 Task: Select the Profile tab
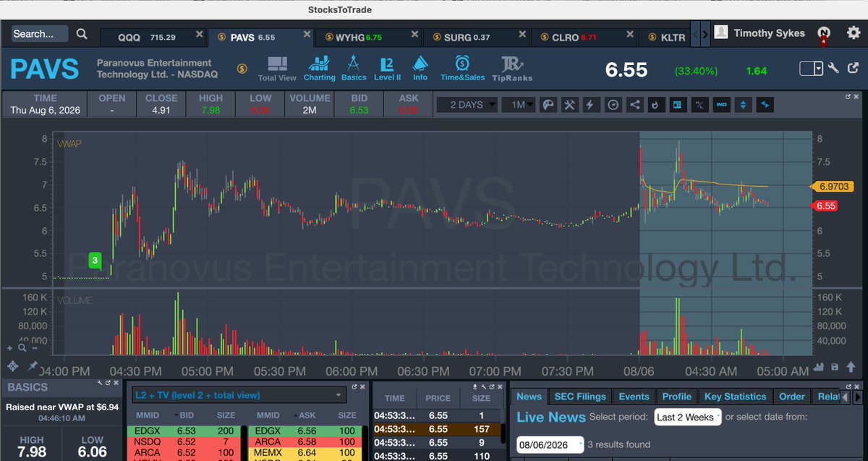(x=677, y=397)
